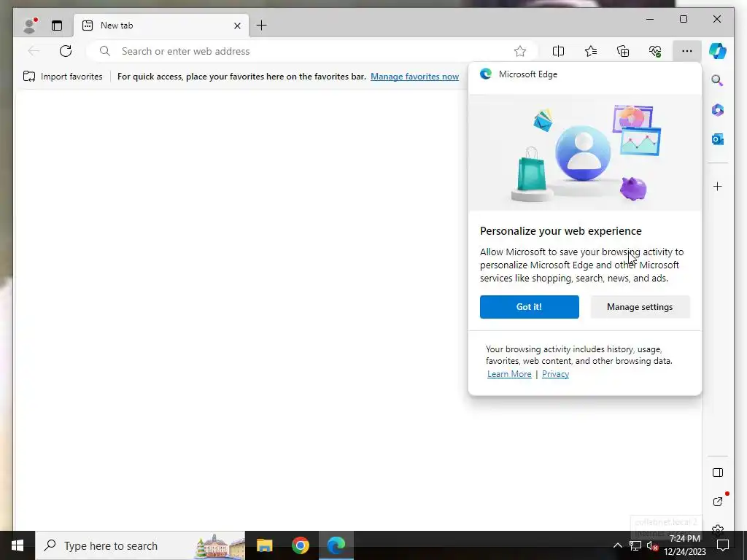Open a new tab with plus button
This screenshot has width=747, height=560.
tap(262, 26)
